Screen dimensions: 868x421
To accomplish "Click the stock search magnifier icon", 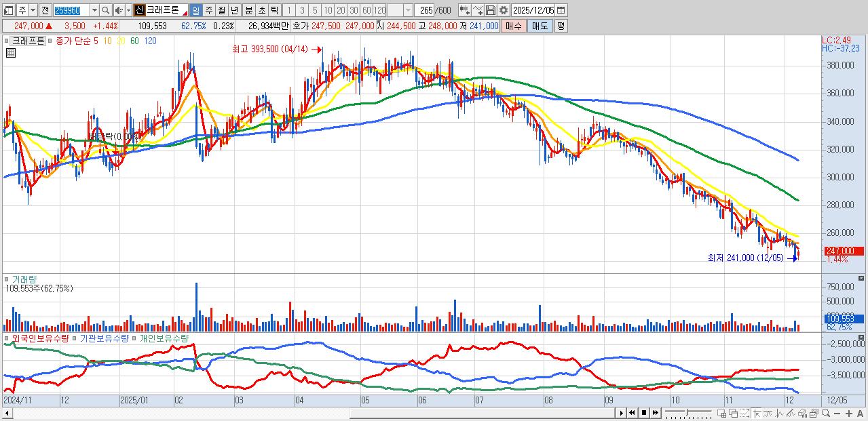I will coord(105,10).
